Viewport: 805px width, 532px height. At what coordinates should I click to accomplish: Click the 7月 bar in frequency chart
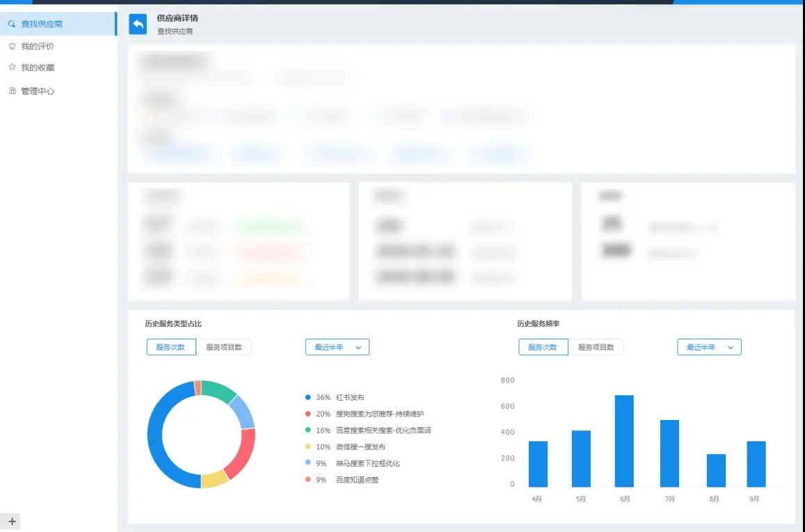pos(669,453)
